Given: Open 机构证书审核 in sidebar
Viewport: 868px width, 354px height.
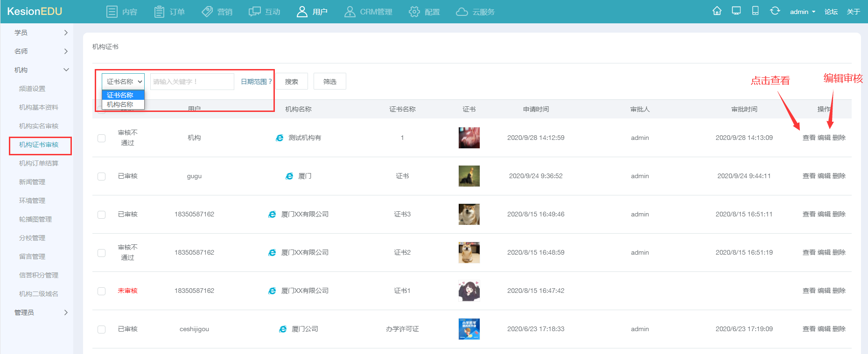Looking at the screenshot, I should (x=39, y=145).
